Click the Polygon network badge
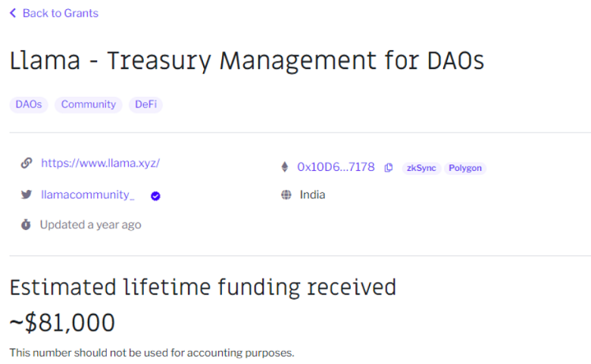The width and height of the screenshot is (591, 364). click(x=465, y=168)
